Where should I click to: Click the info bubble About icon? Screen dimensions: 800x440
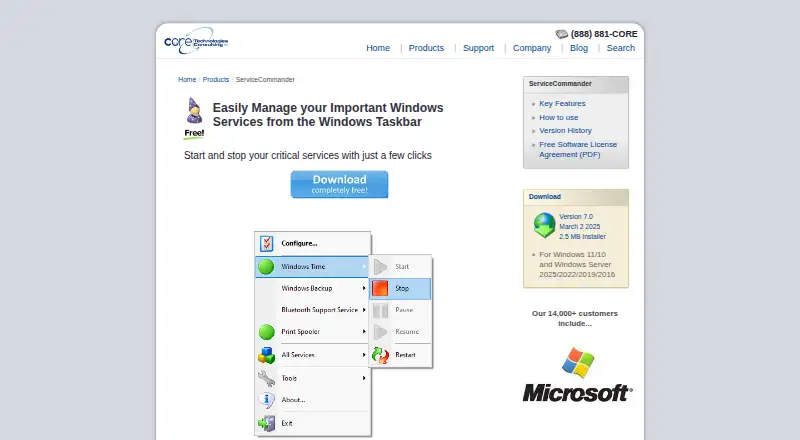point(266,400)
